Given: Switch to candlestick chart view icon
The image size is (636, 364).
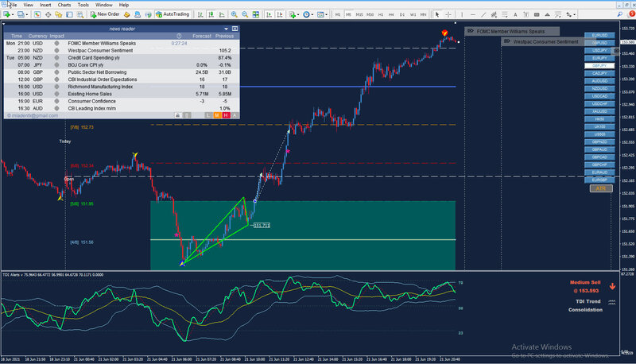Looking at the screenshot, I should [x=211, y=14].
